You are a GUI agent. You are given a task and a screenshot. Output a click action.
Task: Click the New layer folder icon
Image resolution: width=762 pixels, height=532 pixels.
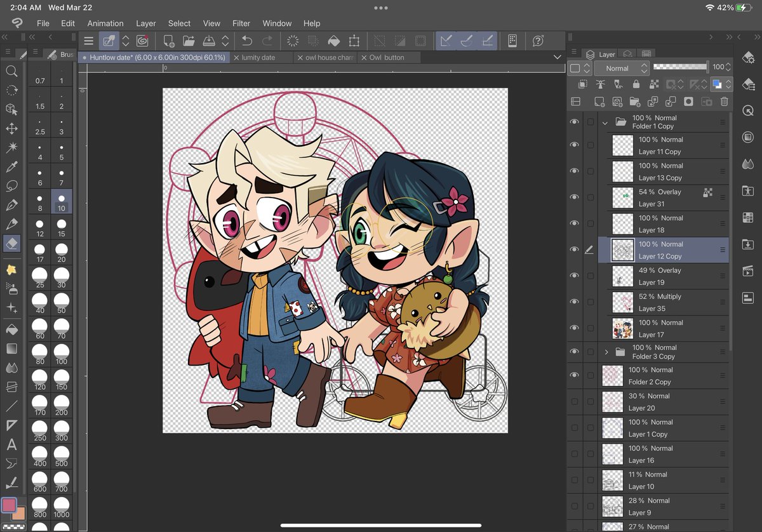coord(634,102)
